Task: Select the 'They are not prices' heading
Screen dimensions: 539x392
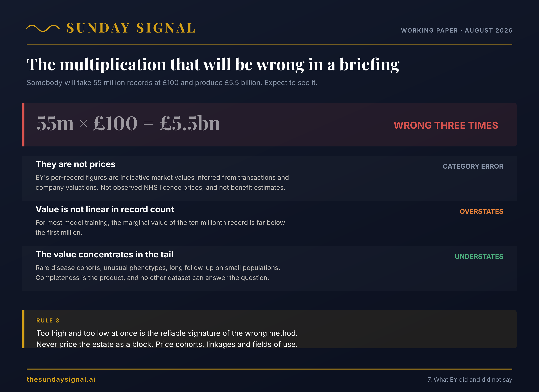Action: click(75, 164)
